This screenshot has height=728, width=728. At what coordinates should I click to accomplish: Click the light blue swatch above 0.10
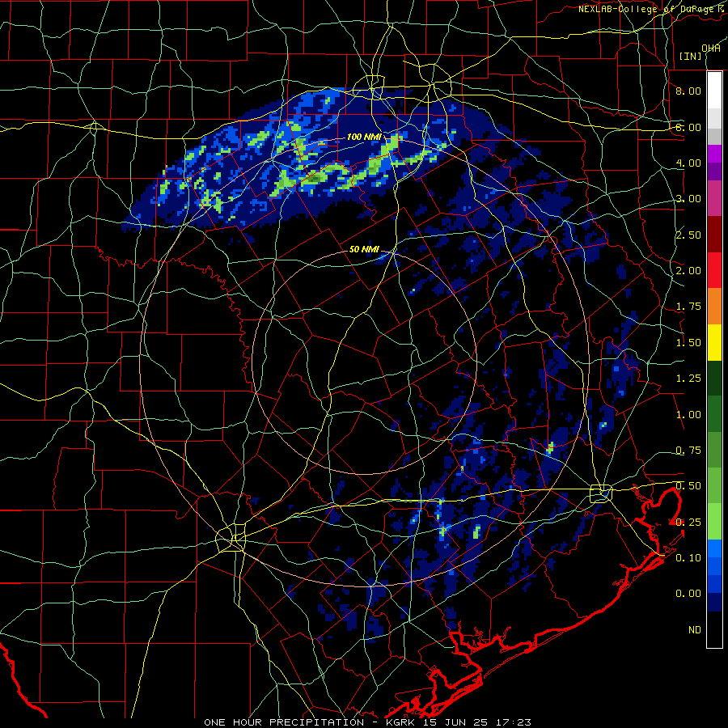tap(714, 548)
